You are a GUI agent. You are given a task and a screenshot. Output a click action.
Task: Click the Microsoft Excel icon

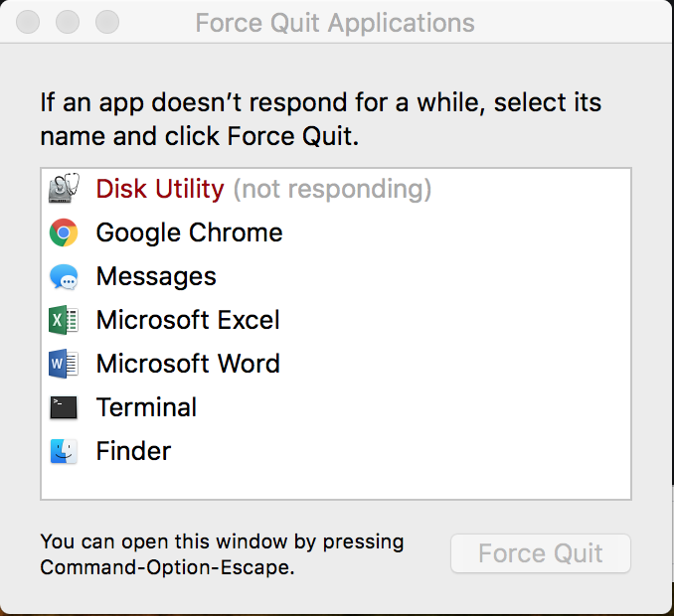(x=64, y=320)
